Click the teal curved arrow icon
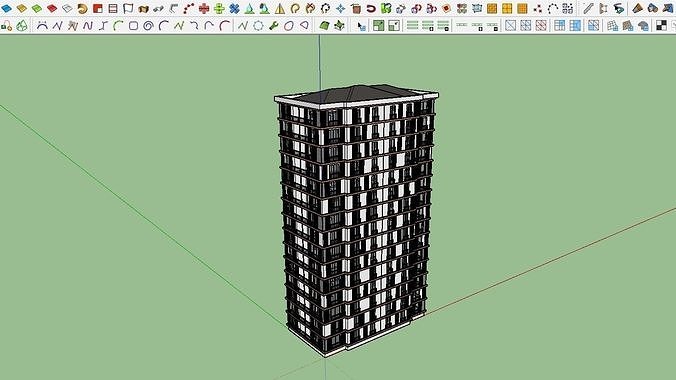 tap(619, 8)
